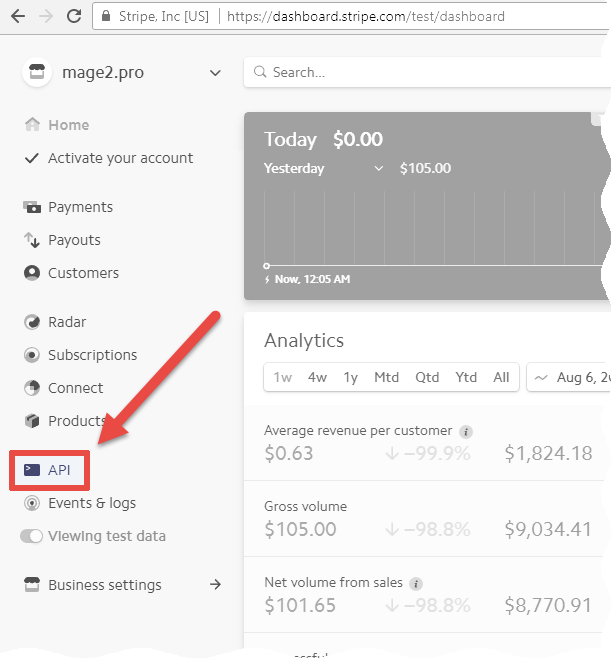Click the Gross volume $105.00 value
Screen dimensions: 612x659
coord(301,529)
